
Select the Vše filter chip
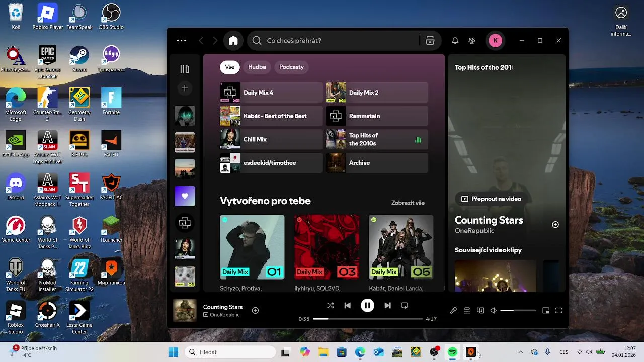coord(230,67)
